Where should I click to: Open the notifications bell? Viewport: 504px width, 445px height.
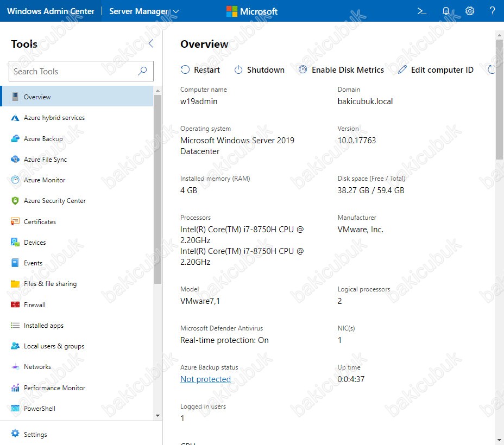(x=446, y=11)
